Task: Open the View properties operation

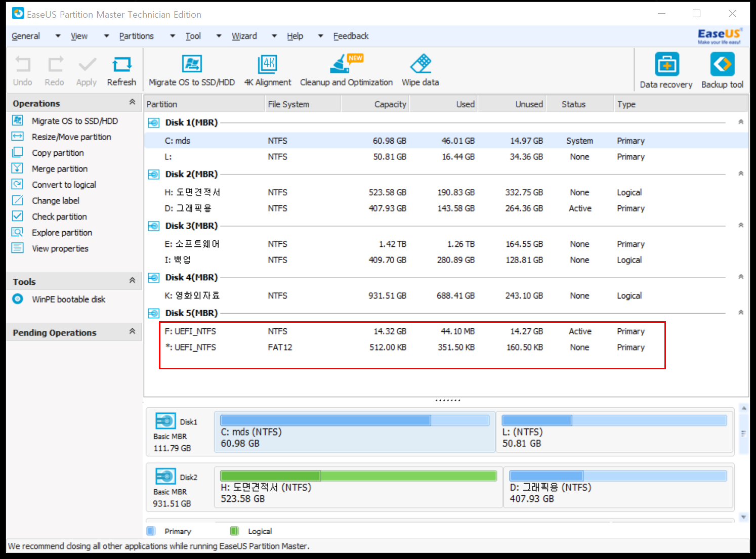Action: pyautogui.click(x=60, y=248)
